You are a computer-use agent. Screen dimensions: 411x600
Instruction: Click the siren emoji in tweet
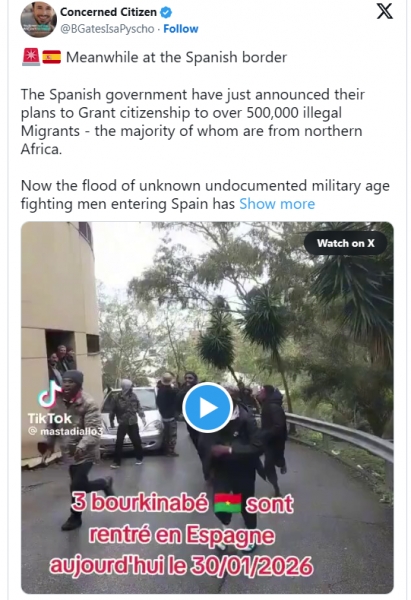coord(31,57)
